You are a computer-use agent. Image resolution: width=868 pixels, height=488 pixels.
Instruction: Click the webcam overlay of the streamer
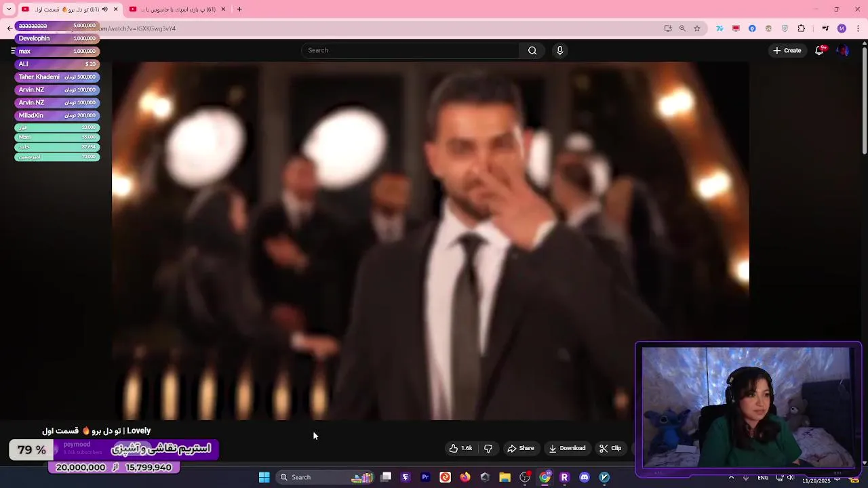(x=749, y=408)
